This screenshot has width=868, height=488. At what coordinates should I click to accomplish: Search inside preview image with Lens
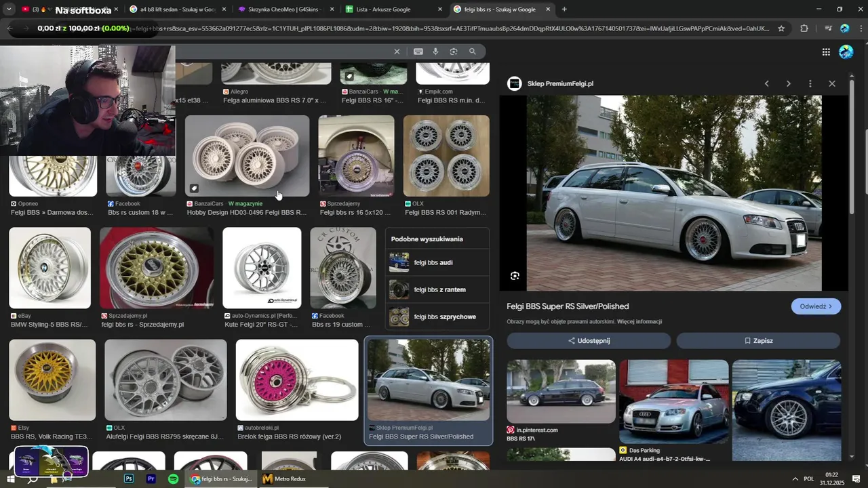click(x=515, y=276)
